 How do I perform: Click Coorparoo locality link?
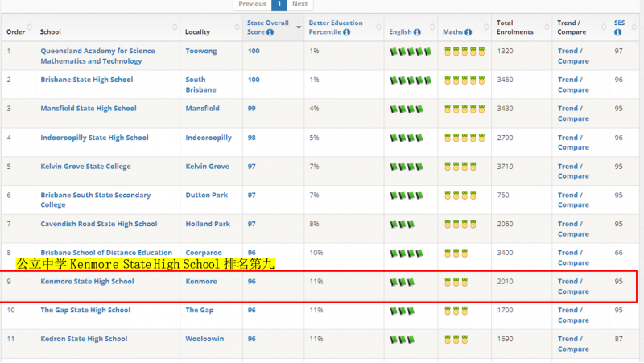(x=204, y=253)
